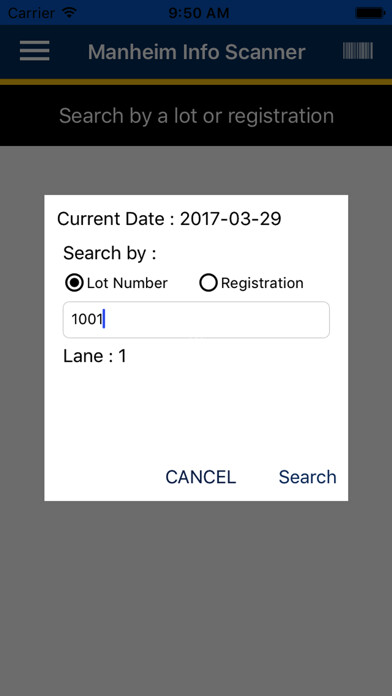The width and height of the screenshot is (392, 696).
Task: Tap the Lot Number label text
Action: click(x=127, y=283)
